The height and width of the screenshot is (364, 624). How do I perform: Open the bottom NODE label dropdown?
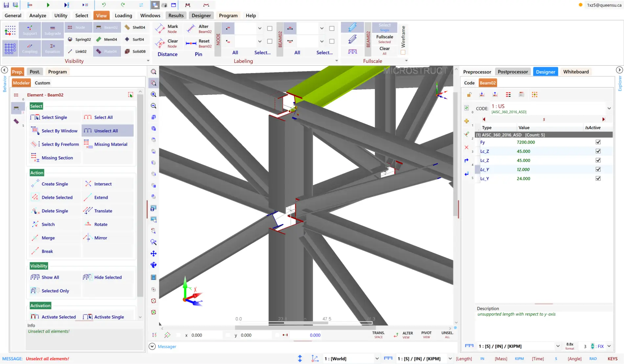(x=260, y=41)
